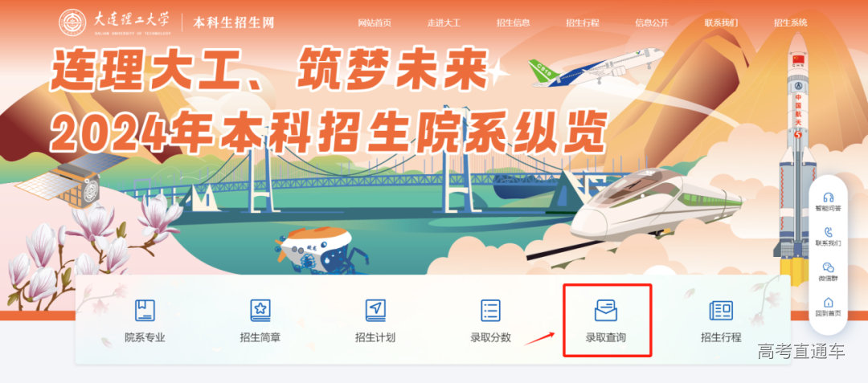This screenshot has height=383, width=868.
Task: Click the 回到首页 home icon
Action: click(828, 303)
